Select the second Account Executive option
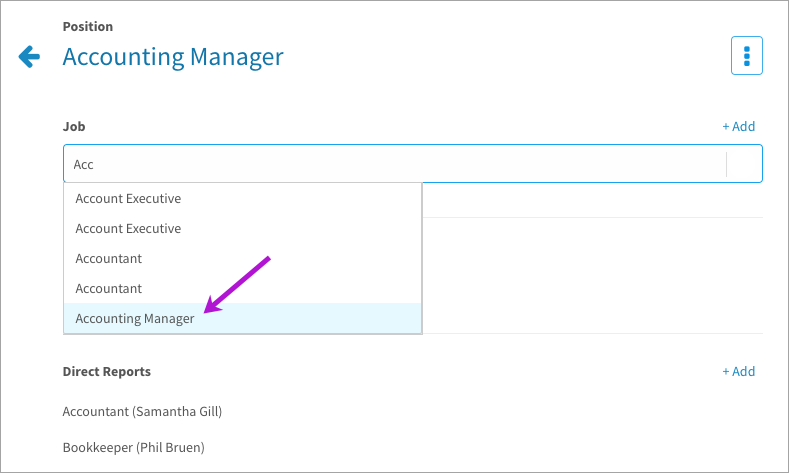The height and width of the screenshot is (473, 789). click(243, 228)
